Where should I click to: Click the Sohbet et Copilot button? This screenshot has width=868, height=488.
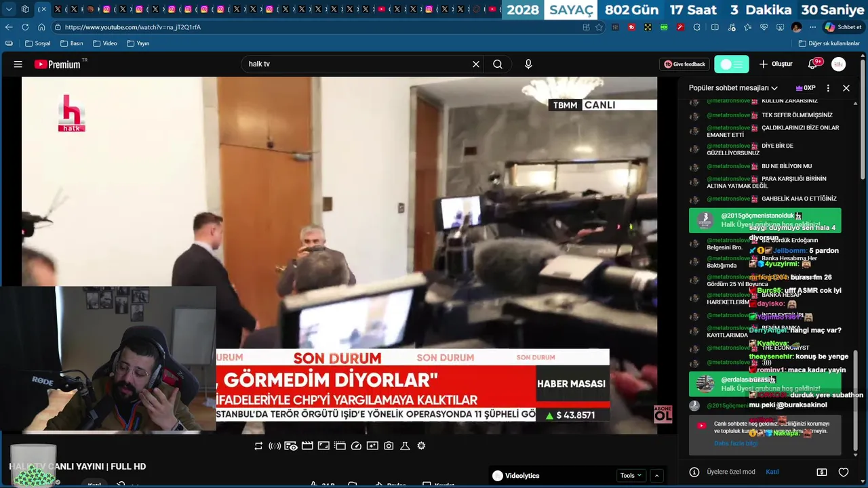[x=843, y=27]
